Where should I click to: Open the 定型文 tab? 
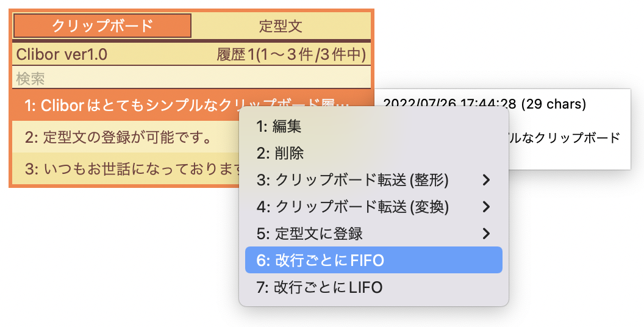click(x=281, y=26)
